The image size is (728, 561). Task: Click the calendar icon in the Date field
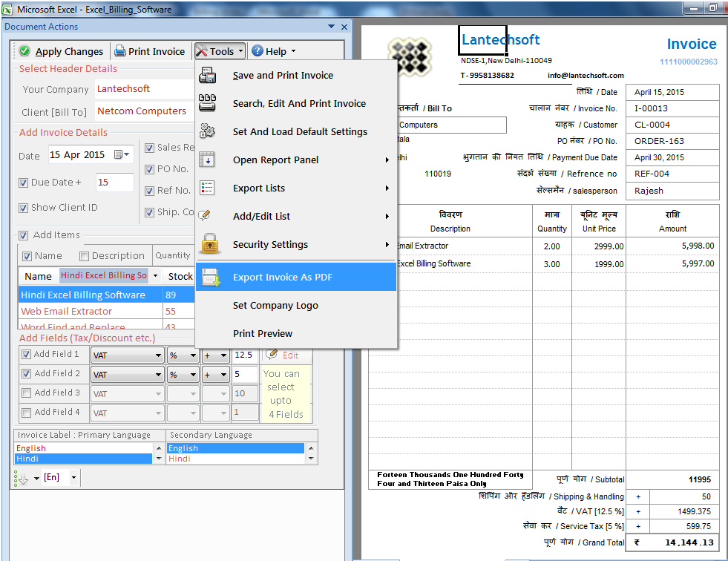coord(119,154)
